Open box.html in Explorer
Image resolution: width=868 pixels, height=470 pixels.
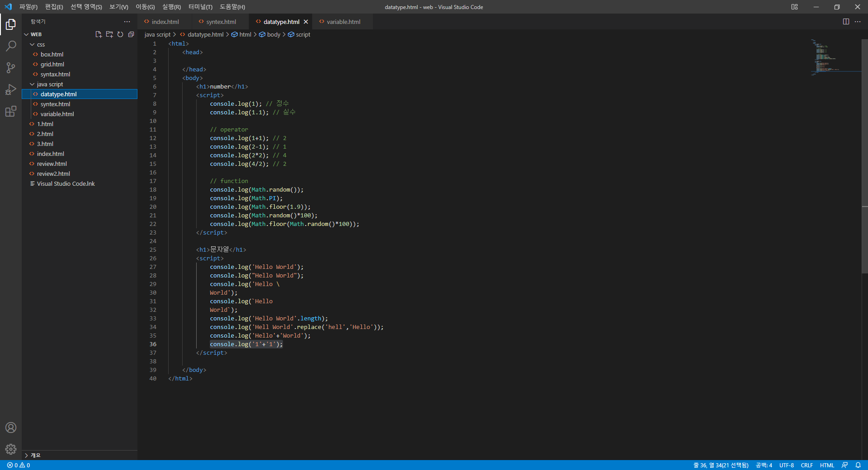(x=80, y=54)
